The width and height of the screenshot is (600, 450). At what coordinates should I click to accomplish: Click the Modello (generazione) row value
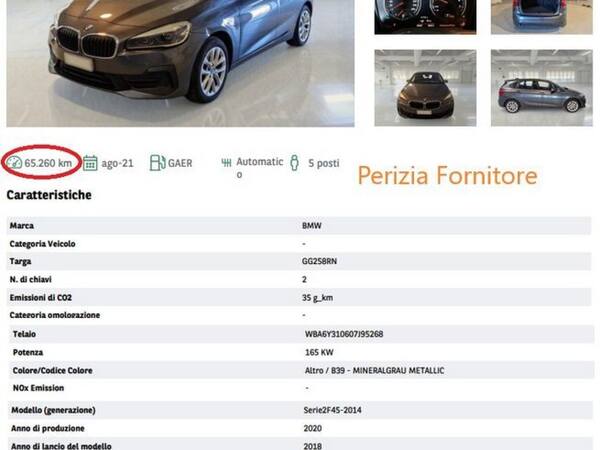coord(333,410)
